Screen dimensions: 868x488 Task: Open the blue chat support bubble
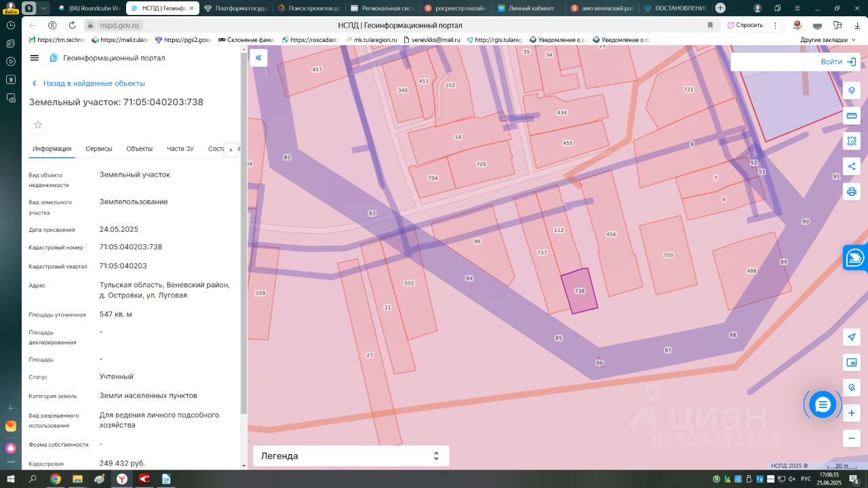click(x=823, y=405)
